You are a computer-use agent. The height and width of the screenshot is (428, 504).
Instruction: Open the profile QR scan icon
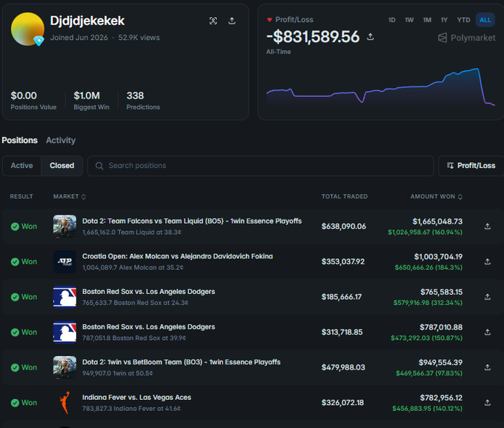tap(213, 21)
